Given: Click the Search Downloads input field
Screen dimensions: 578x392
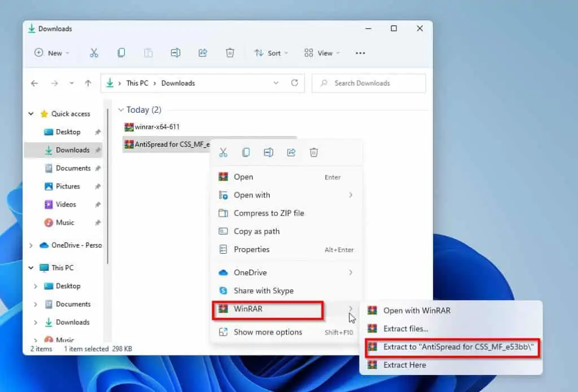Looking at the screenshot, I should point(369,83).
